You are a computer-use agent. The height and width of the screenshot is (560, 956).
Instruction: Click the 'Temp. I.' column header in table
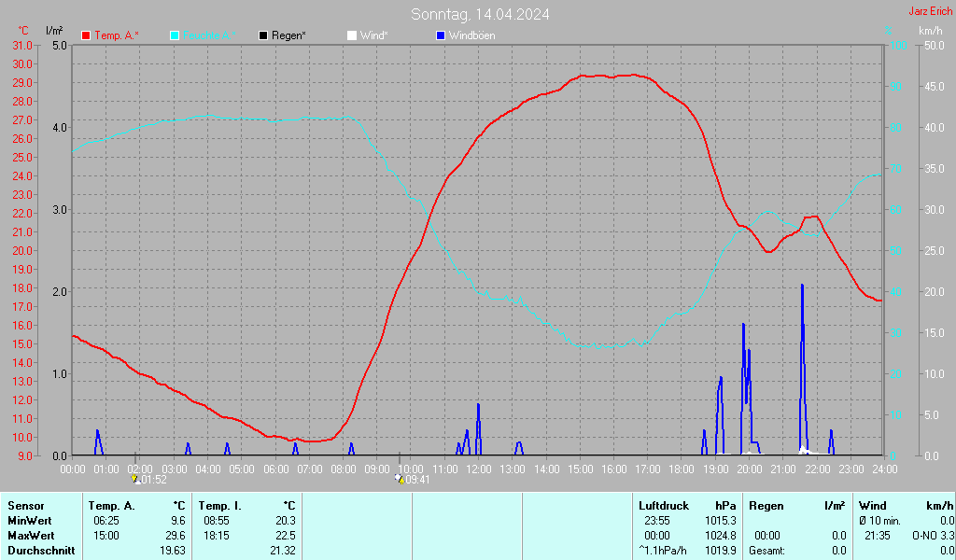(x=220, y=506)
